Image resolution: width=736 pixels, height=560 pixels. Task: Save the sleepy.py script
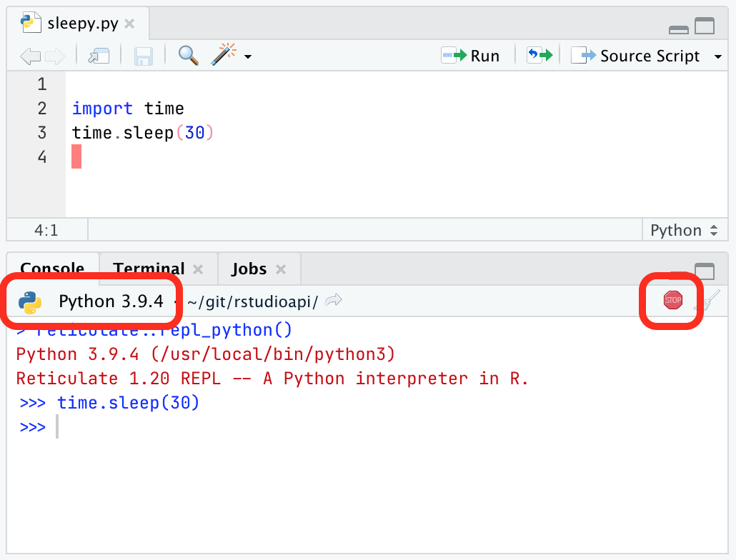[x=143, y=56]
